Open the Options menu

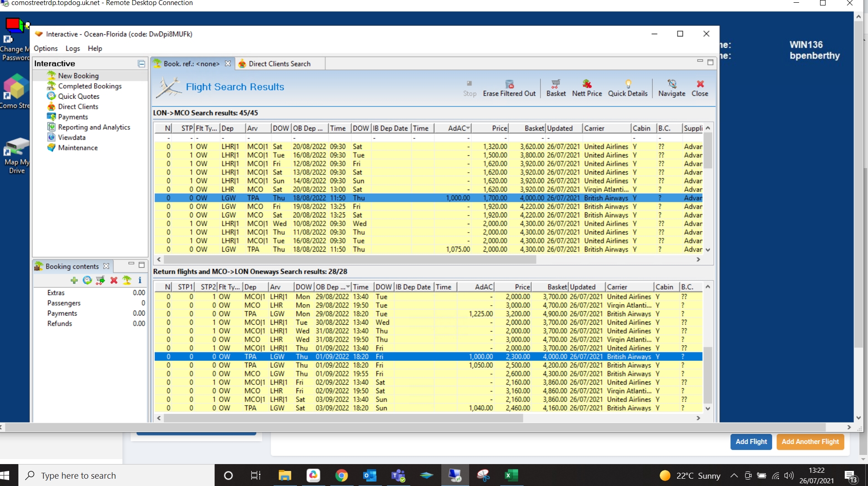[46, 48]
